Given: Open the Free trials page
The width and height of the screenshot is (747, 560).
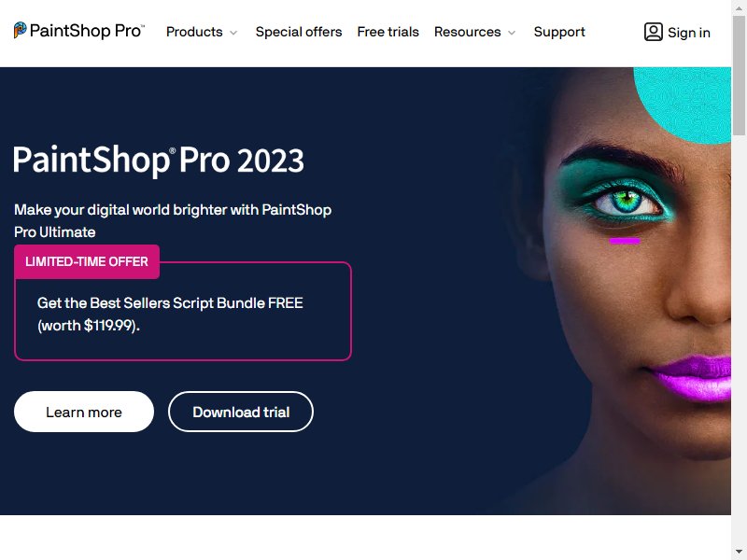Looking at the screenshot, I should [388, 32].
